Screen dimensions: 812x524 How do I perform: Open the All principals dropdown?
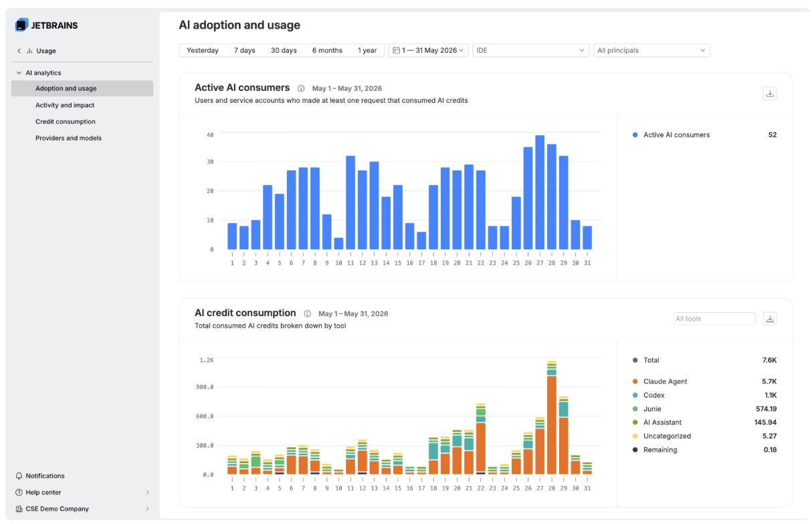click(651, 50)
